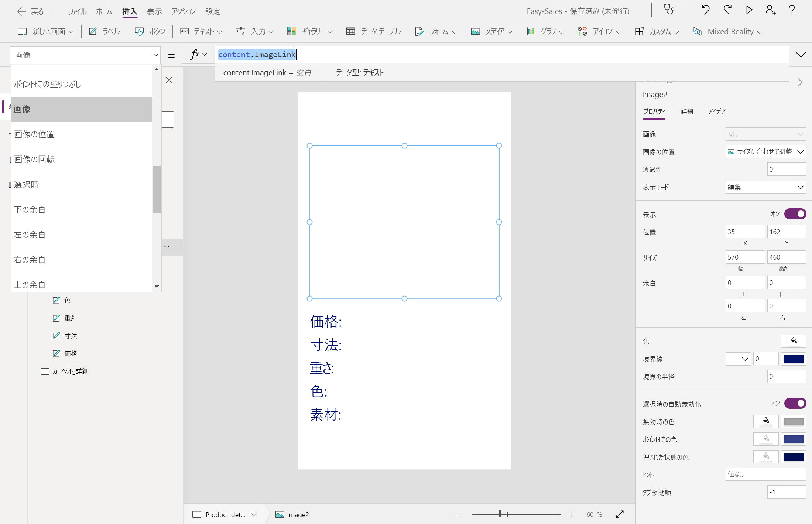Toggle the 表示 visibility switch
This screenshot has height=524, width=812.
click(795, 214)
